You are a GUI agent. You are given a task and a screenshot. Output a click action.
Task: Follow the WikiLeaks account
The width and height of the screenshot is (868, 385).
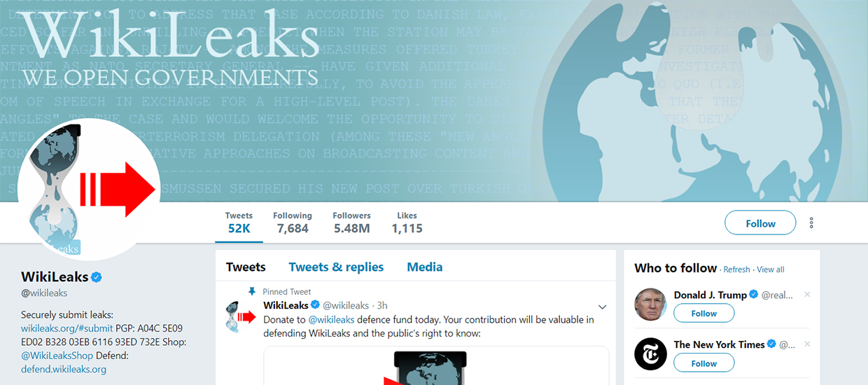(x=760, y=223)
